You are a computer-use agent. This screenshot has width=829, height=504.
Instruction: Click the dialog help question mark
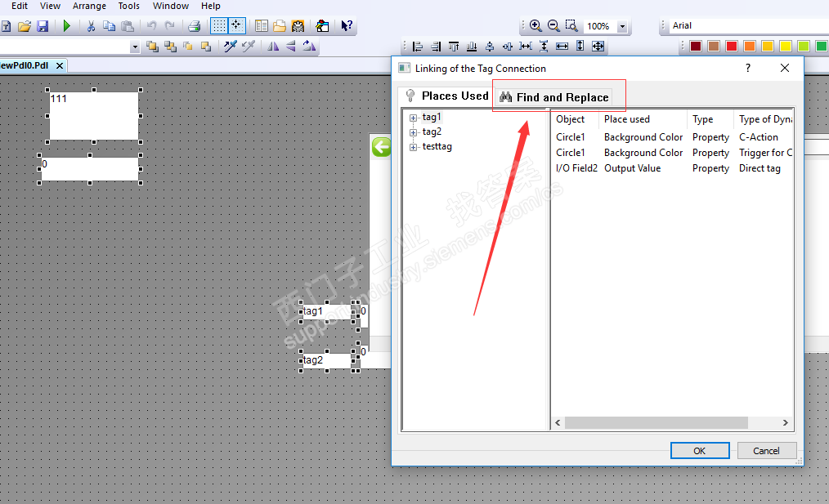(x=747, y=68)
